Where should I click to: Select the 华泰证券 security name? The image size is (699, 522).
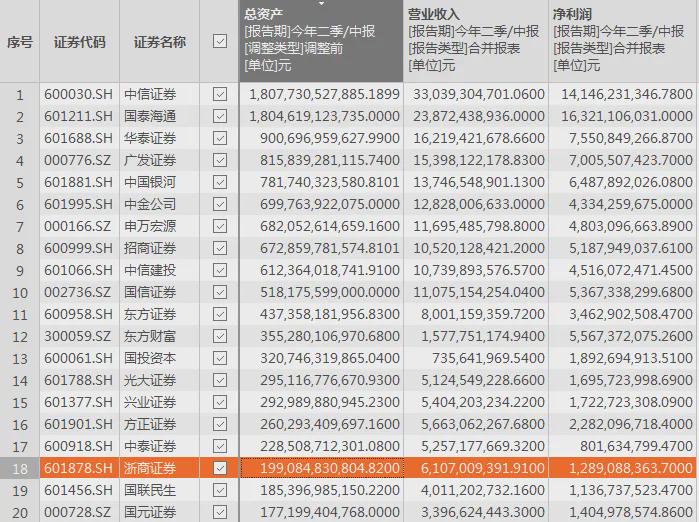(x=150, y=138)
